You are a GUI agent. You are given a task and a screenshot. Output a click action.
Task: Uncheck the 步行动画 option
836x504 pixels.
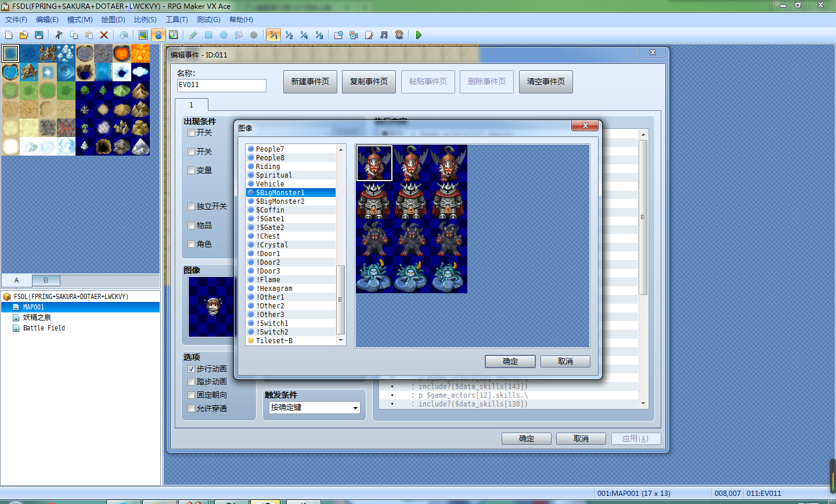point(191,369)
